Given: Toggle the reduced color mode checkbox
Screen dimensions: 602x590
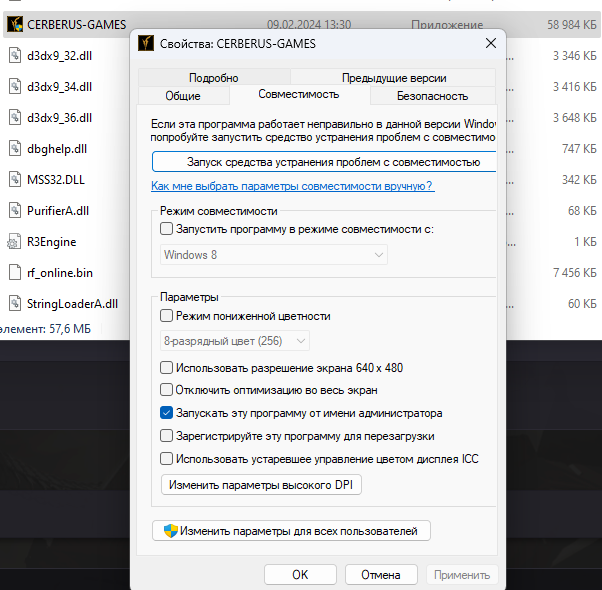Looking at the screenshot, I should (167, 316).
